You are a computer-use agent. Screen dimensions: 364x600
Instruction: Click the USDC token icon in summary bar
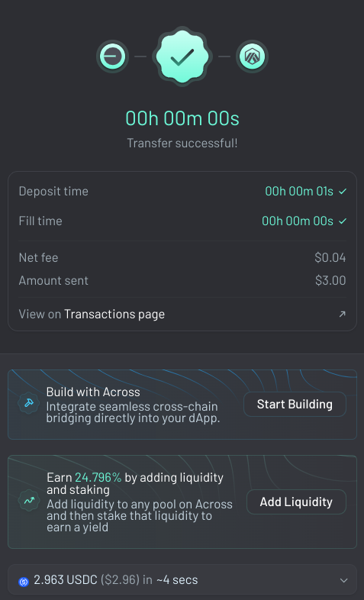pyautogui.click(x=24, y=582)
